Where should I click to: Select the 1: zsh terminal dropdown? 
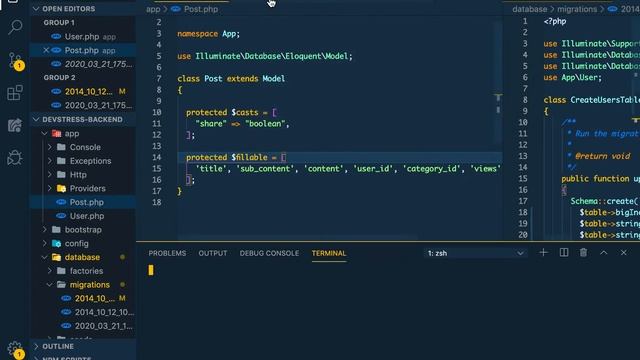[476, 253]
